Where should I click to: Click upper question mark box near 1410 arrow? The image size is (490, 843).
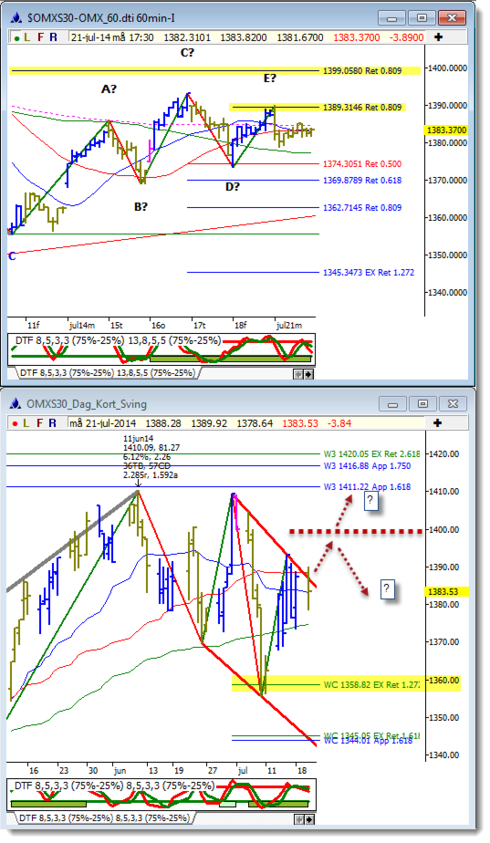tap(370, 501)
